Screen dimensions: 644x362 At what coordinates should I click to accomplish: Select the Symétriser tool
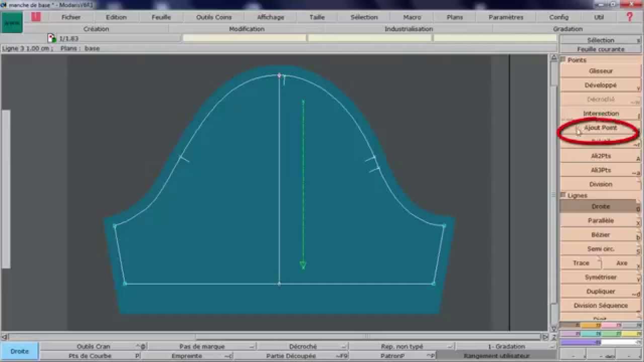[x=601, y=277]
